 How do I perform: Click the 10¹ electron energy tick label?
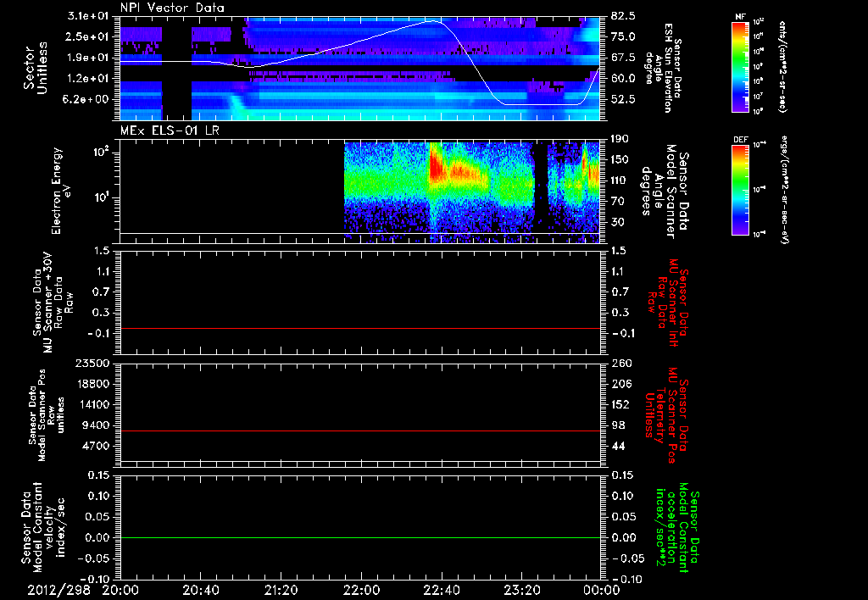(100, 197)
